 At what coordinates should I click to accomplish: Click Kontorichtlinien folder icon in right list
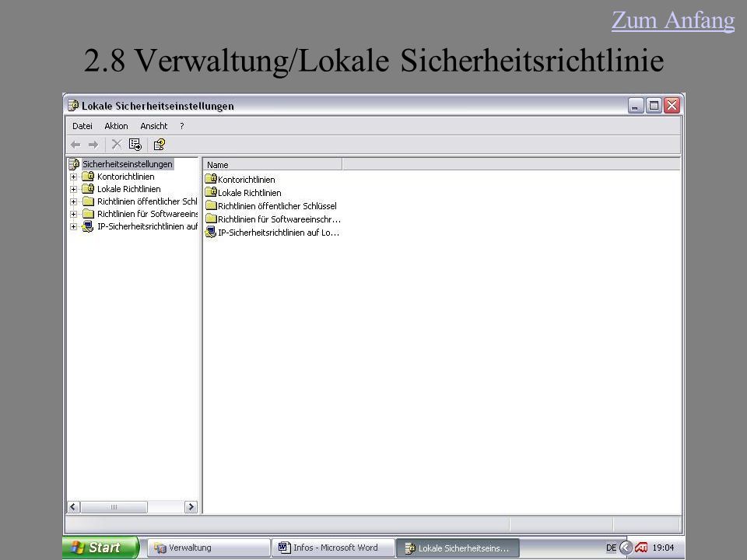211,179
